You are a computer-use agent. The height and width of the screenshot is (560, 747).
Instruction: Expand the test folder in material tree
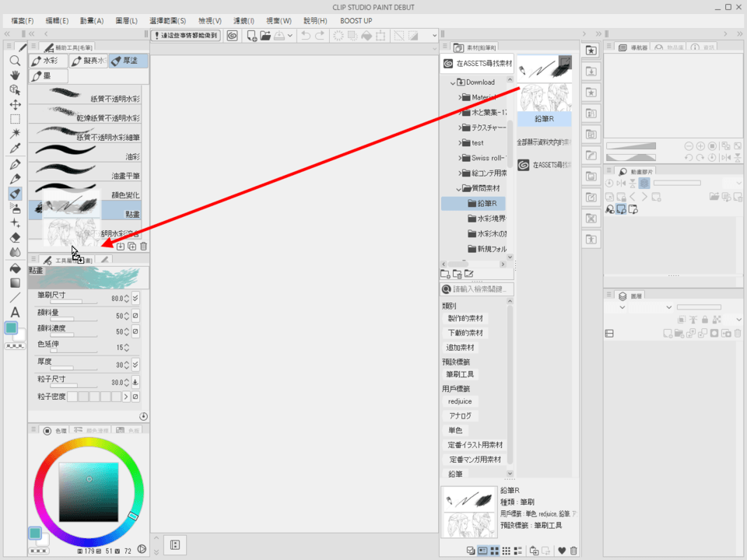[x=460, y=143]
